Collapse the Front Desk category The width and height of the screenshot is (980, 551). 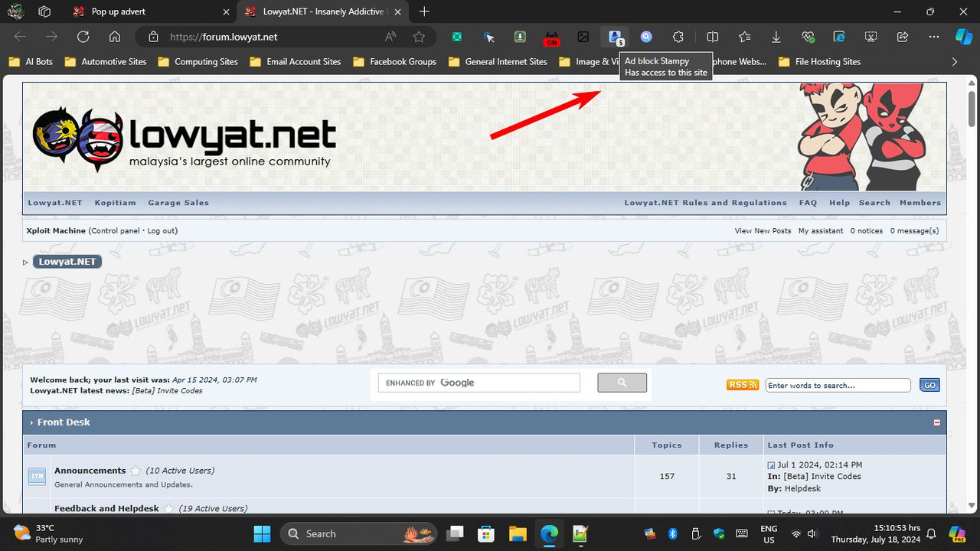[936, 422]
